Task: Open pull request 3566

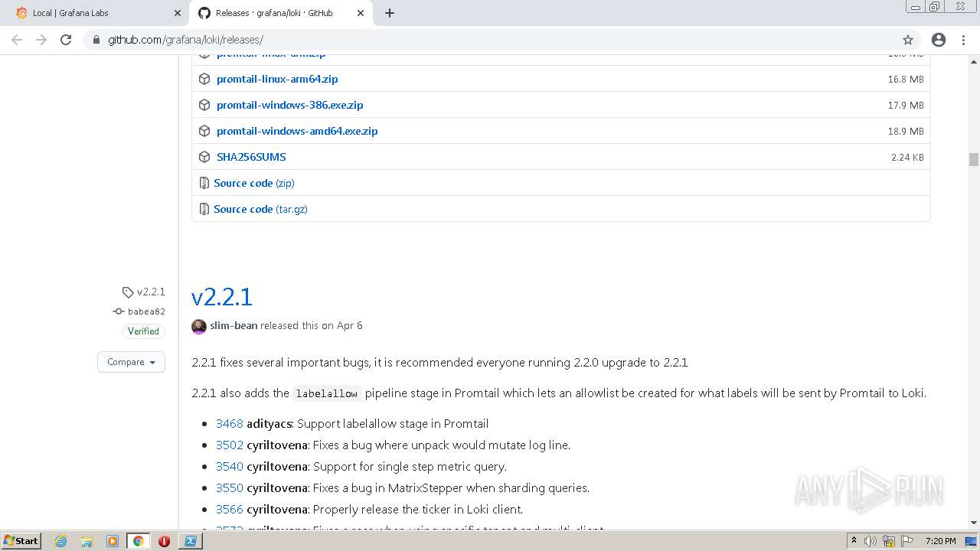Action: point(230,509)
